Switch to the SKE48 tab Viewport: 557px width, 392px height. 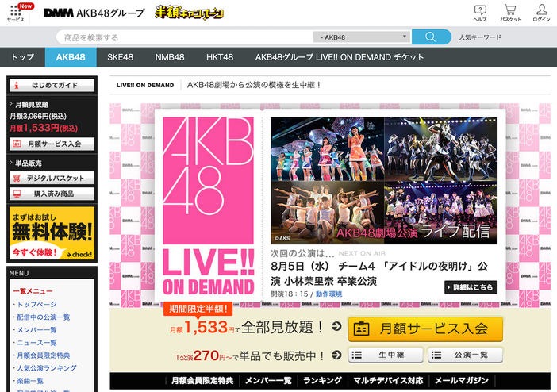click(x=120, y=57)
